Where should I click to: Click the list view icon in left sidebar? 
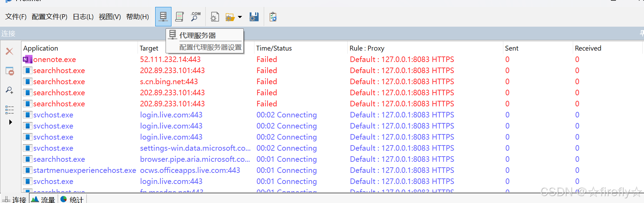tap(10, 110)
